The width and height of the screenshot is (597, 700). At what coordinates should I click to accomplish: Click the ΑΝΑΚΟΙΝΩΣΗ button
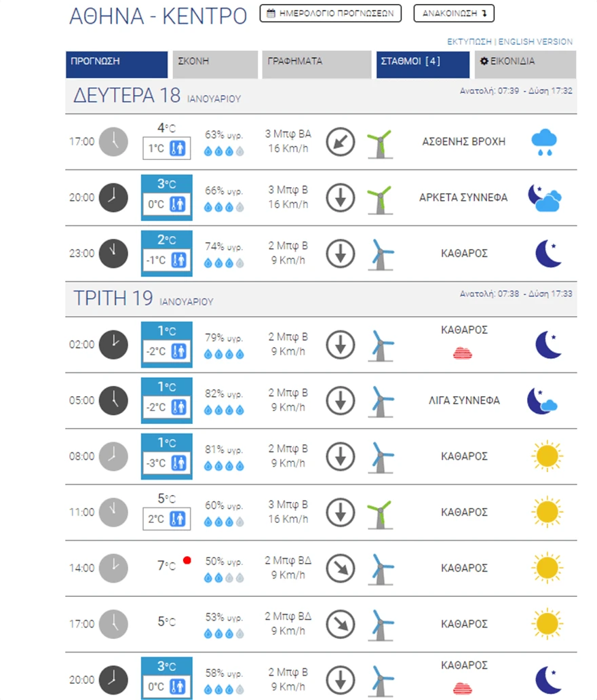[453, 13]
